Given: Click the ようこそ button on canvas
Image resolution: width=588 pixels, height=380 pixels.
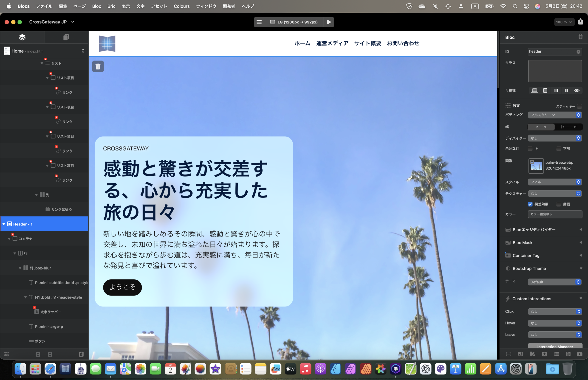Looking at the screenshot, I should coord(122,287).
